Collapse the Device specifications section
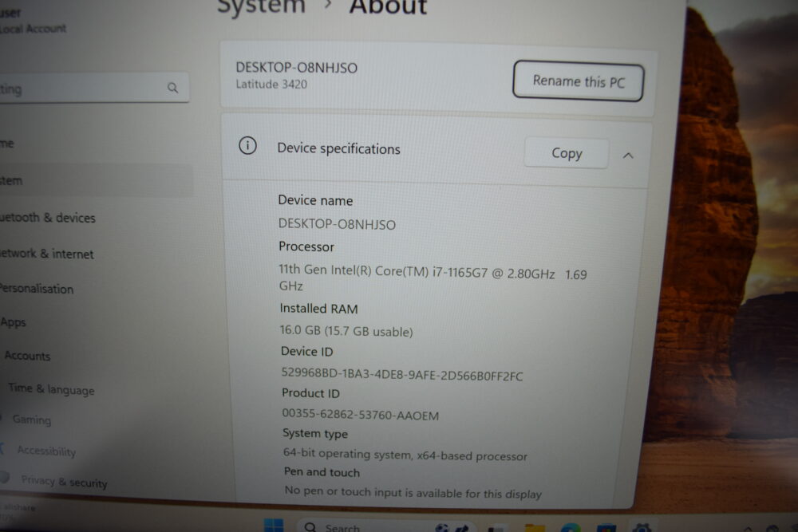798x532 pixels. [628, 156]
